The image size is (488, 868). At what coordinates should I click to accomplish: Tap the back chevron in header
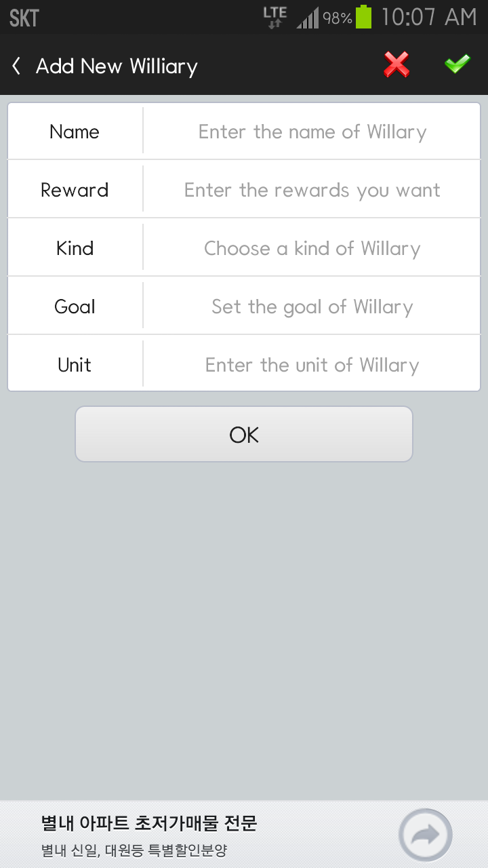17,66
